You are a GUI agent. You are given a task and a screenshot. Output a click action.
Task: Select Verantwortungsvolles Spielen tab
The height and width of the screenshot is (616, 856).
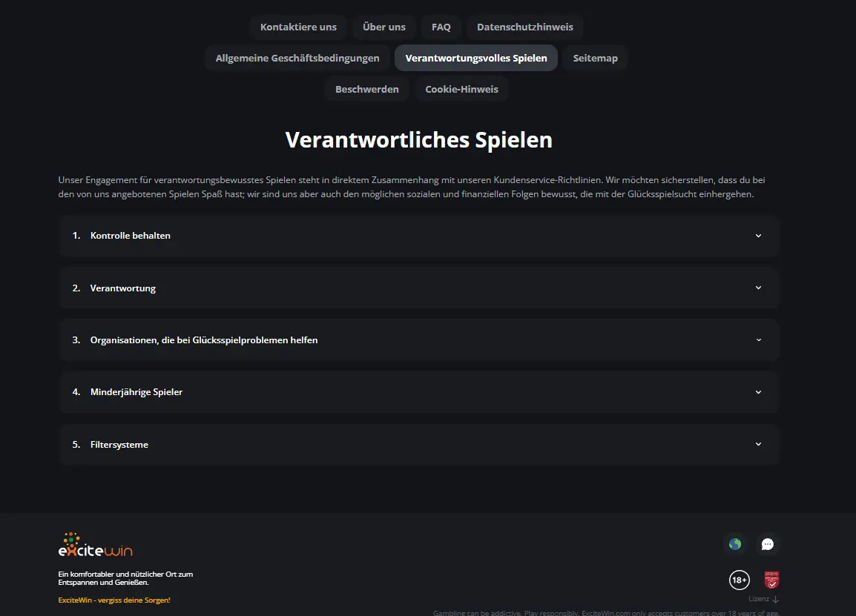(x=476, y=58)
